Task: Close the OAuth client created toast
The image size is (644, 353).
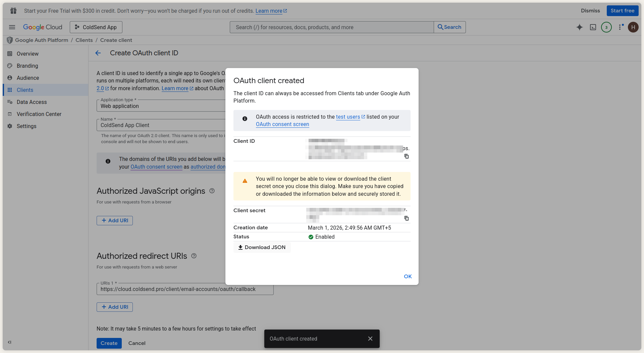Action: tap(370, 339)
